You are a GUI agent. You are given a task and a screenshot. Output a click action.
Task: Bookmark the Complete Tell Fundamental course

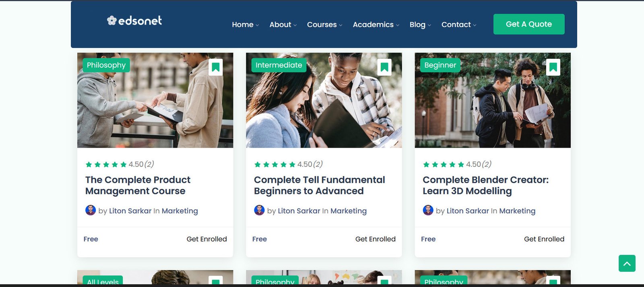(384, 67)
